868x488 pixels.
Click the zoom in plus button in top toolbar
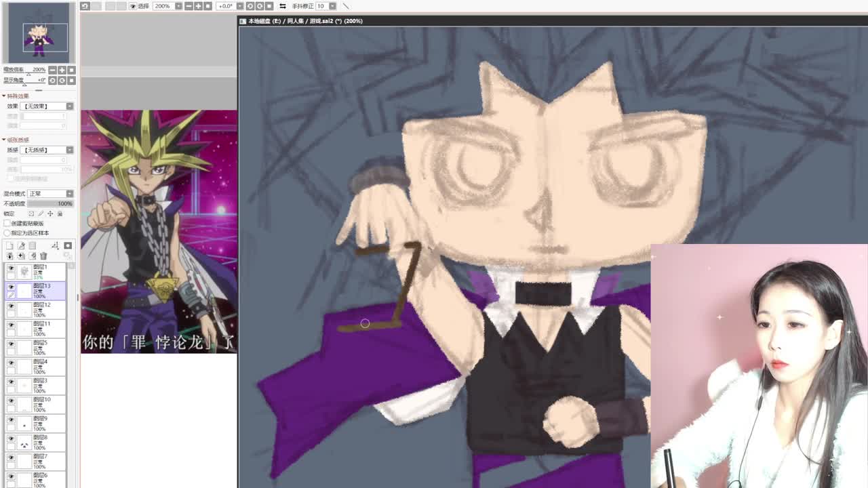click(198, 6)
